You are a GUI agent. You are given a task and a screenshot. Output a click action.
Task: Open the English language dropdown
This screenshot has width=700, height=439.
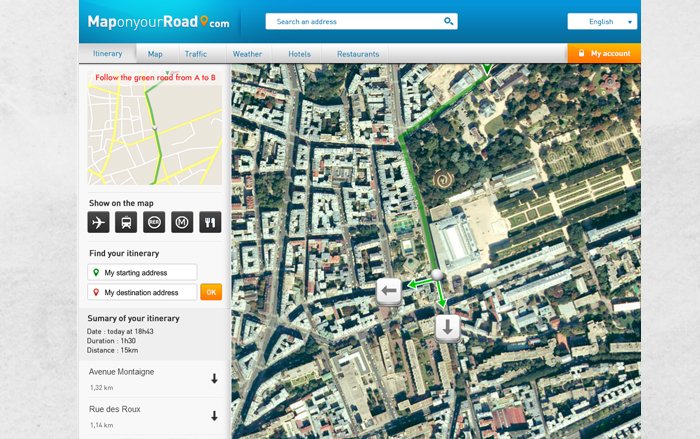coord(601,21)
